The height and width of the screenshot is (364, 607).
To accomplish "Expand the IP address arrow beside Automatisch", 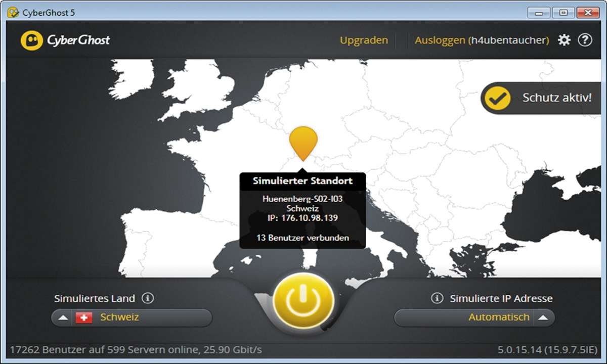I will point(543,318).
